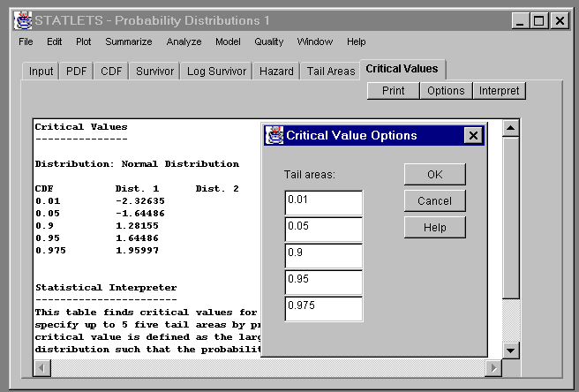
Task: Click the Critical Value Options dialog icon
Action: click(x=274, y=135)
